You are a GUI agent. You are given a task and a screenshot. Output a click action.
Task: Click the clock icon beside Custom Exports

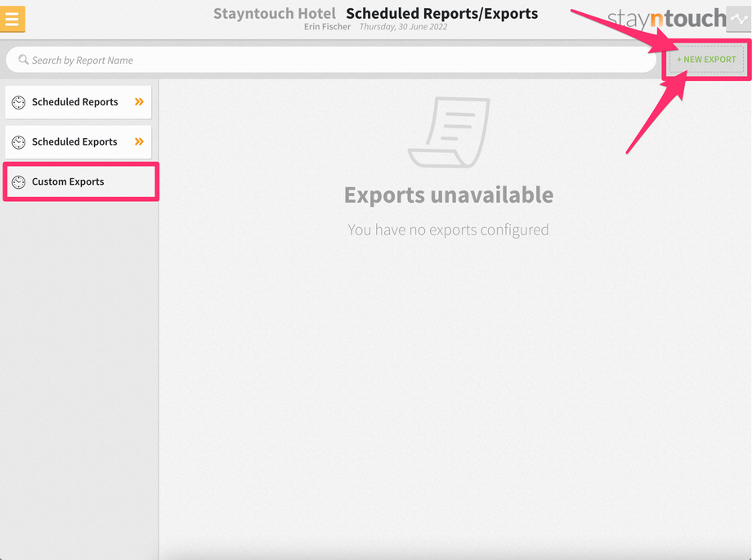tap(19, 181)
